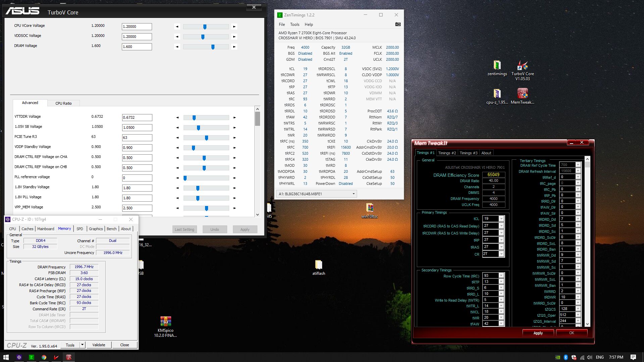
Task: Switch to CPU-Z from the taskbar
Action: pos(19,357)
